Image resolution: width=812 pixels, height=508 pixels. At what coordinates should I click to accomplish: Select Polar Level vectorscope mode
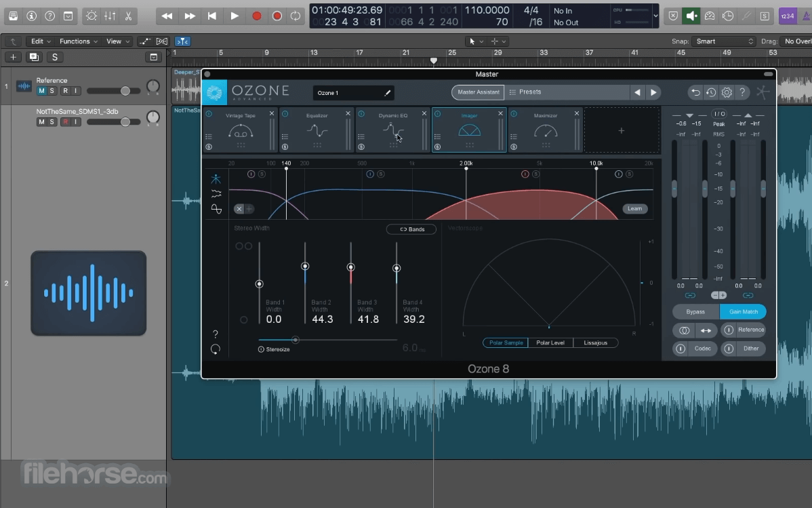(550, 343)
